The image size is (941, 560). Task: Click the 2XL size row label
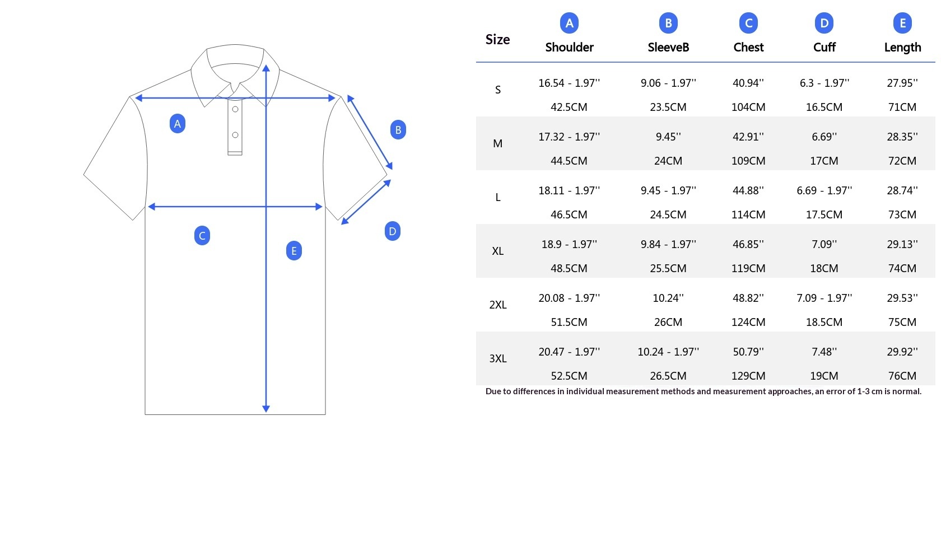tap(497, 305)
